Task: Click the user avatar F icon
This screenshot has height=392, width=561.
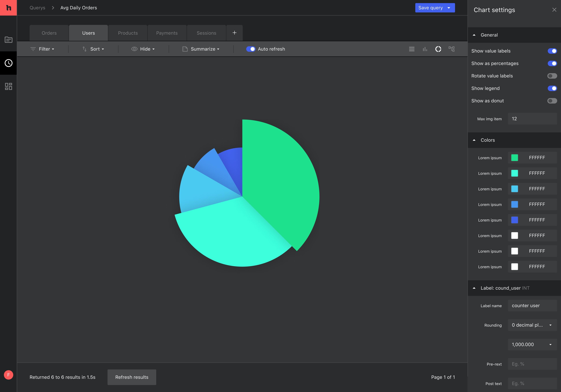Action: pyautogui.click(x=9, y=375)
